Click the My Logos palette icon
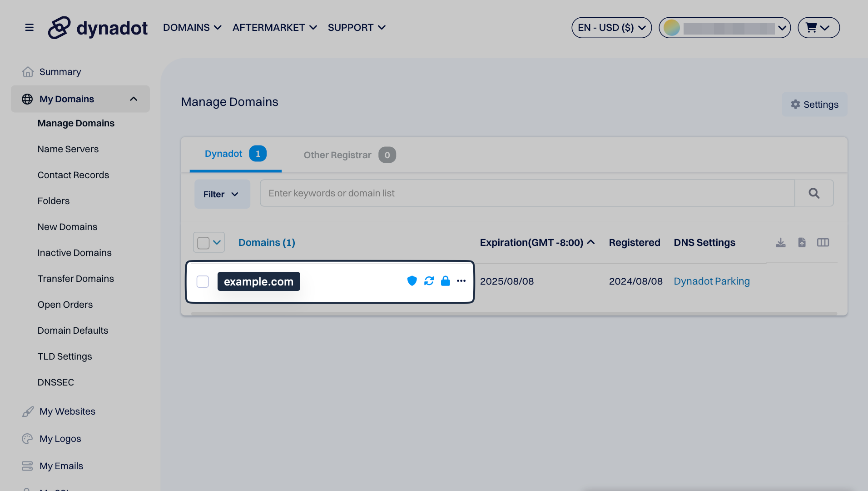This screenshot has width=868, height=491. (27, 439)
